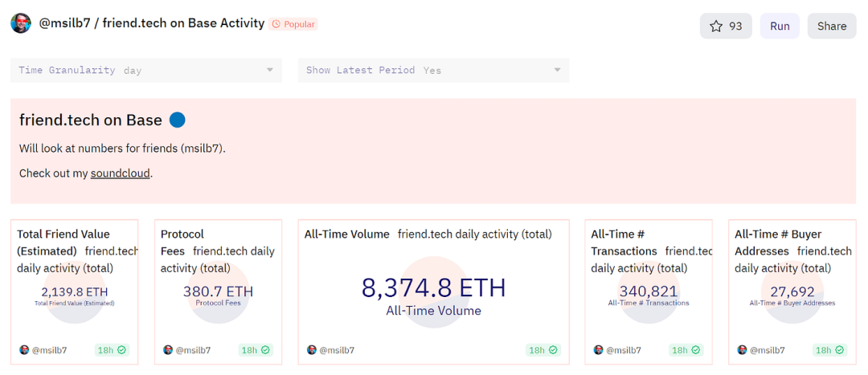Click the 18h badge on All-Time Volume card
Screen dimensions: 868x375
(543, 350)
